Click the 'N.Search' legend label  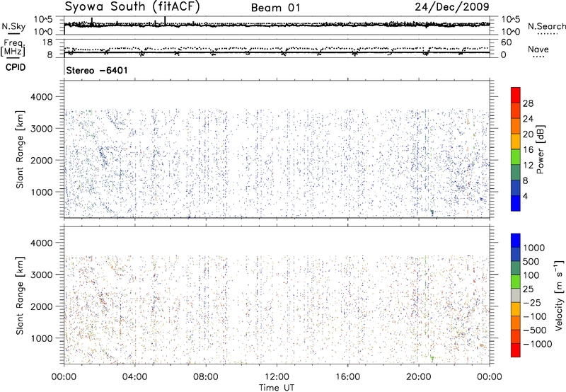pyautogui.click(x=547, y=26)
